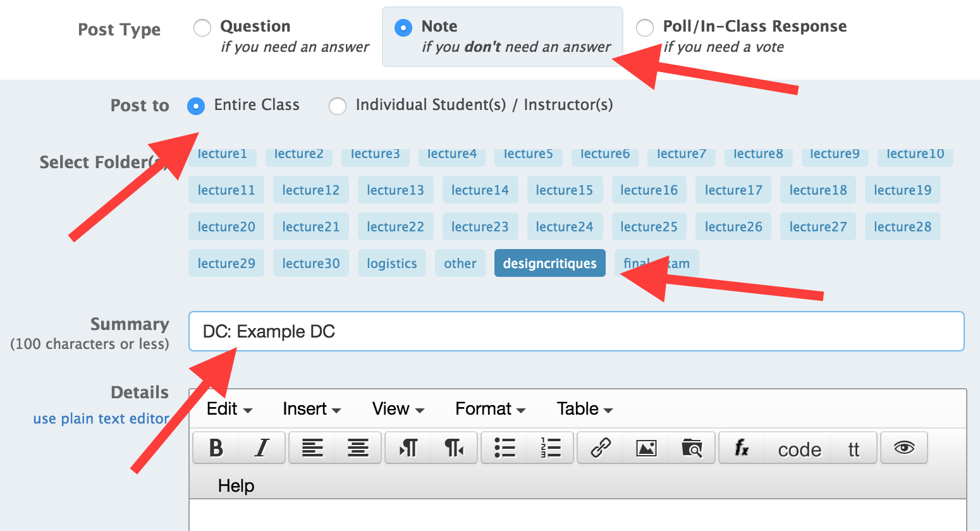980x531 pixels.
Task: Insert an image into the post
Action: coord(646,448)
